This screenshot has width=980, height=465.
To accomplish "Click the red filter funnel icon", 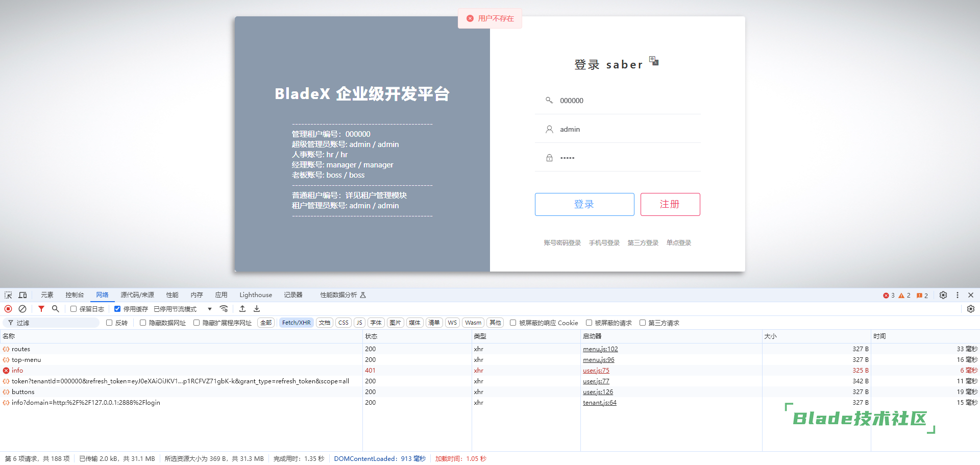I will 41,309.
